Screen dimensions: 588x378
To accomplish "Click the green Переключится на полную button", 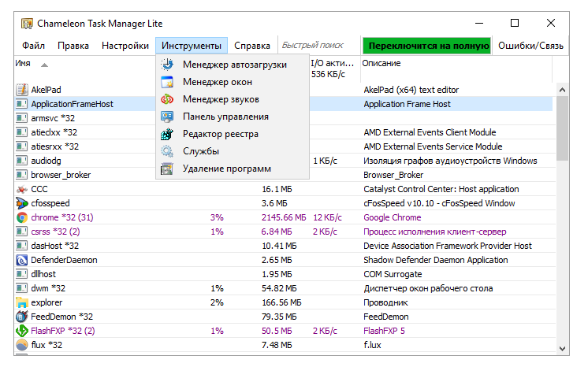I will 426,46.
